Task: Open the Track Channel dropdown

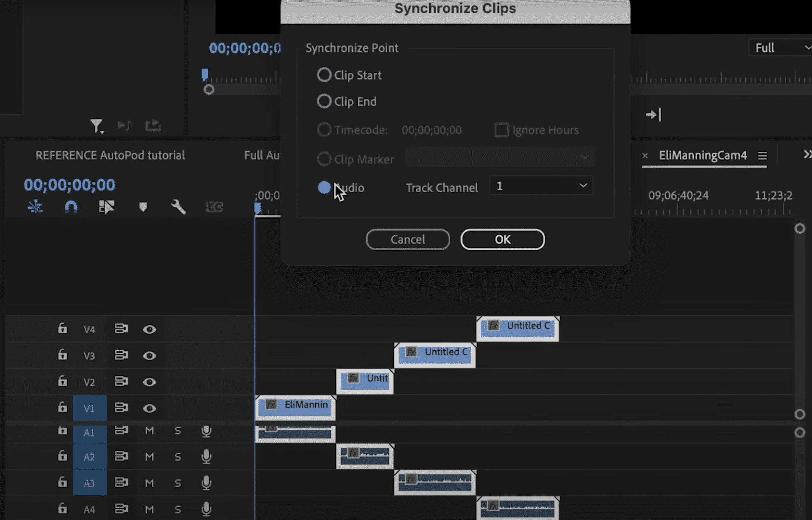Action: [541, 186]
